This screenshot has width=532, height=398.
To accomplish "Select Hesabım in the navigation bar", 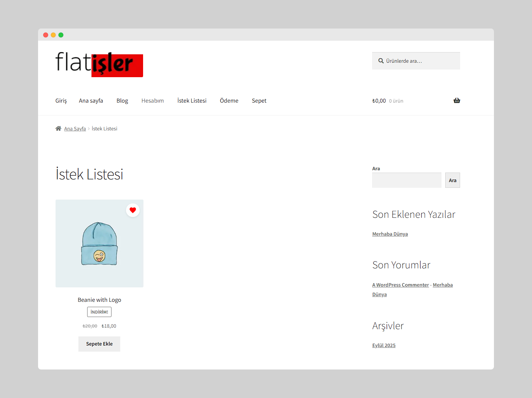I will pos(152,100).
